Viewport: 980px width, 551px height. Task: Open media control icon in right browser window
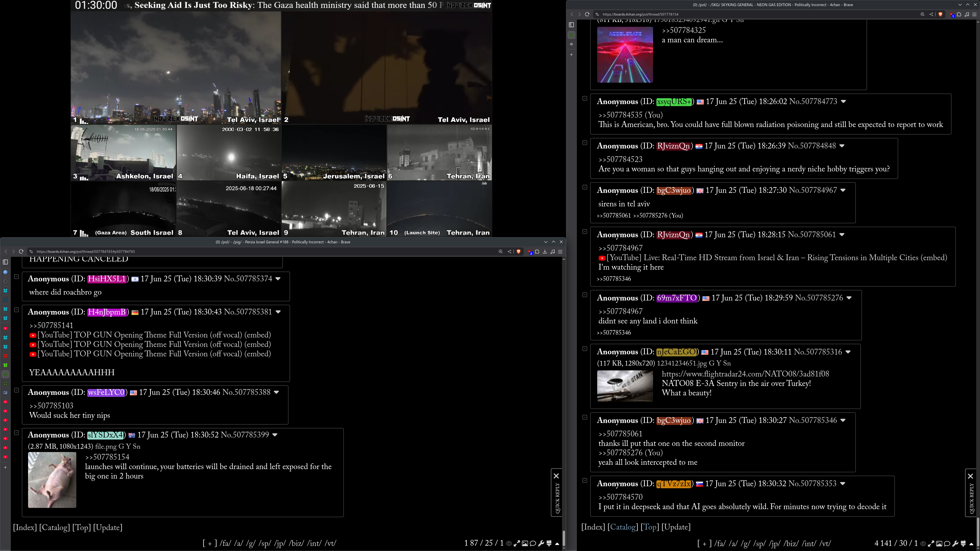pyautogui.click(x=967, y=15)
